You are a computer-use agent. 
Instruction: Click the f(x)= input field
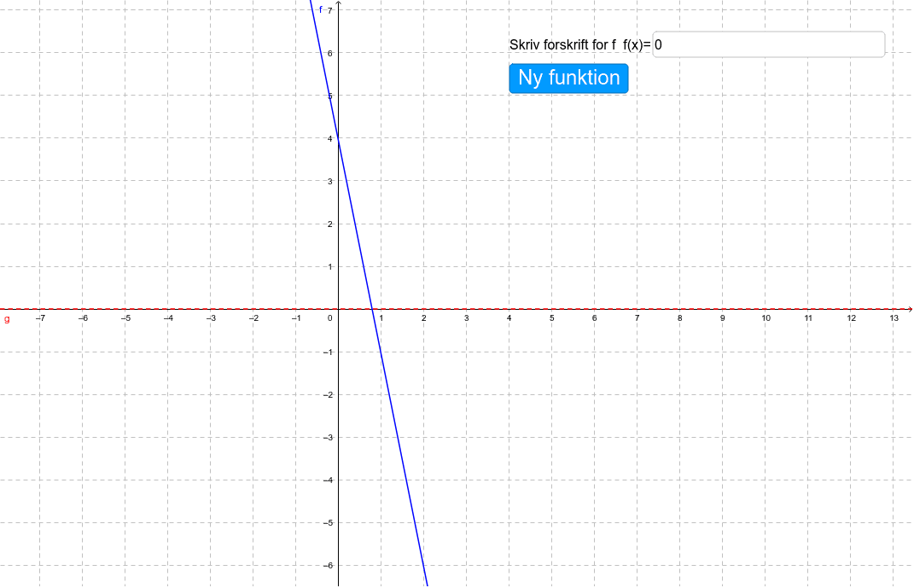click(x=768, y=45)
